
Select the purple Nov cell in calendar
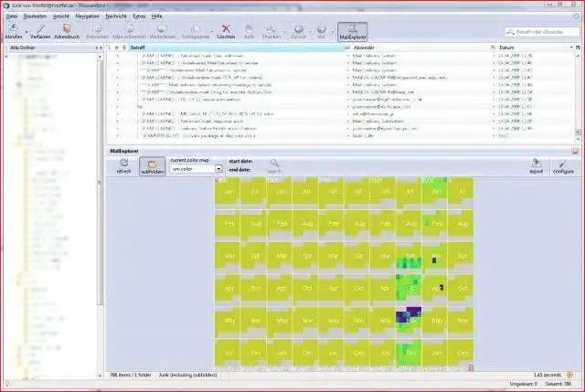click(409, 320)
